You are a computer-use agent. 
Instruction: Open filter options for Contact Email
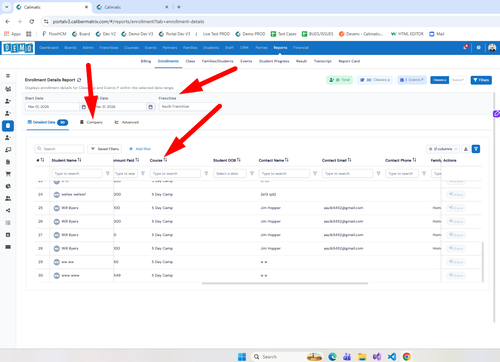click(x=378, y=173)
